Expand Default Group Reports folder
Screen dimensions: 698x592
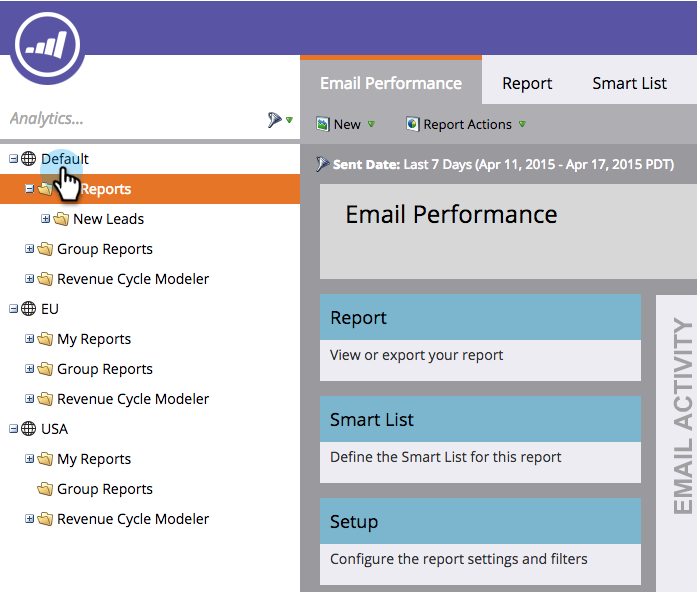[29, 249]
